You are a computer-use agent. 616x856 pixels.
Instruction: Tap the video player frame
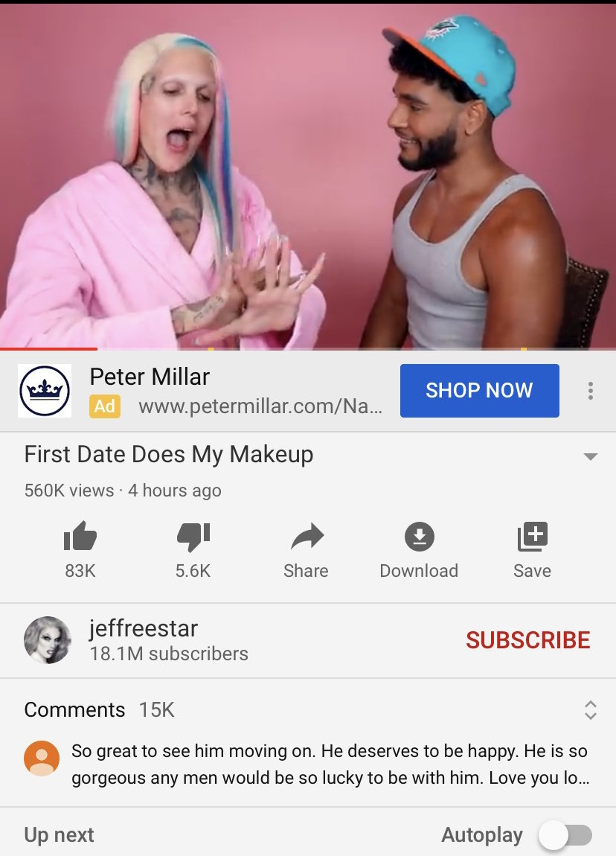[308, 176]
